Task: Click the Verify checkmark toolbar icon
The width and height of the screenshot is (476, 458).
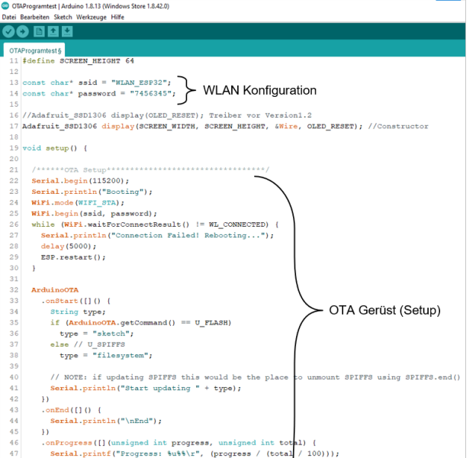Action: click(9, 31)
